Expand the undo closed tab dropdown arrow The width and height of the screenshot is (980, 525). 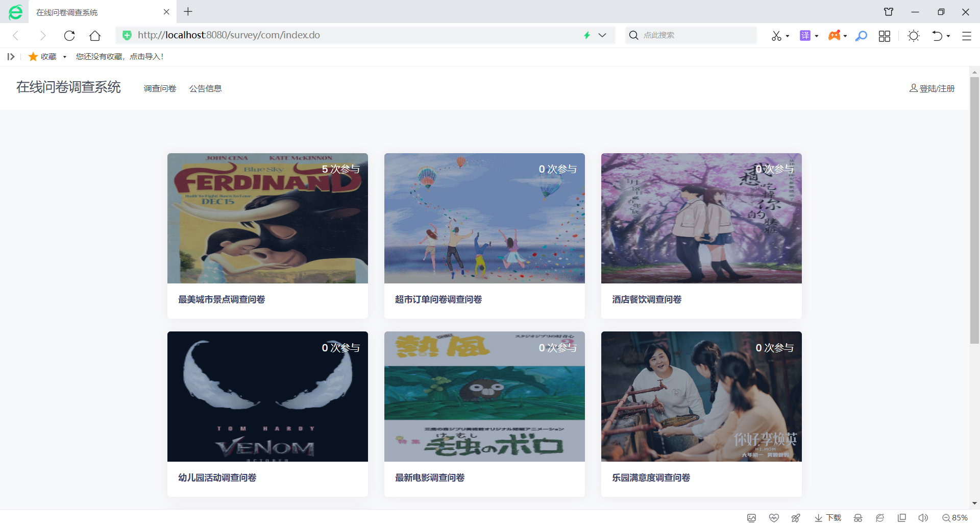click(x=948, y=36)
